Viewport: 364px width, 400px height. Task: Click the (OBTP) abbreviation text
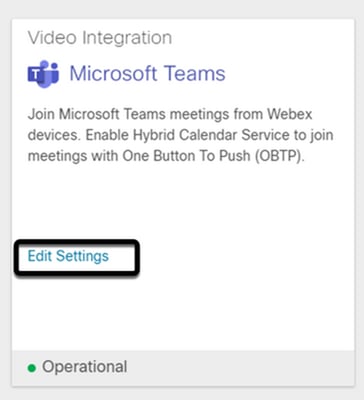pyautogui.click(x=280, y=156)
